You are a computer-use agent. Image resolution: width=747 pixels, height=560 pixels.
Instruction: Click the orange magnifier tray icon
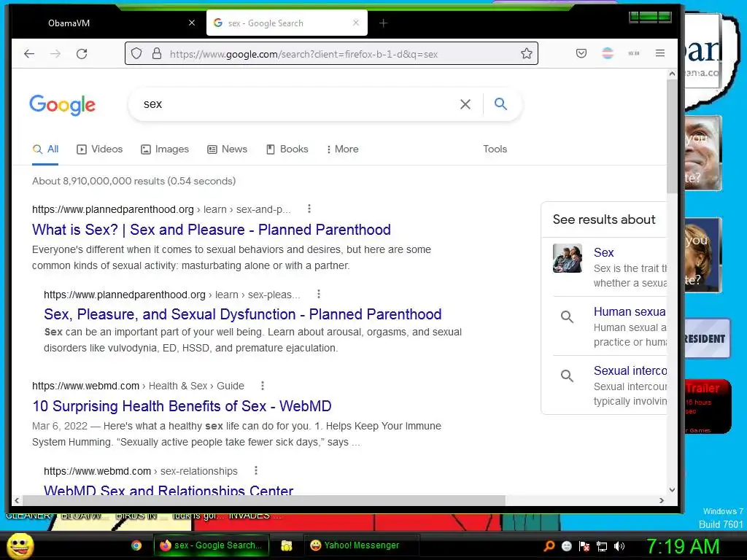(x=549, y=546)
